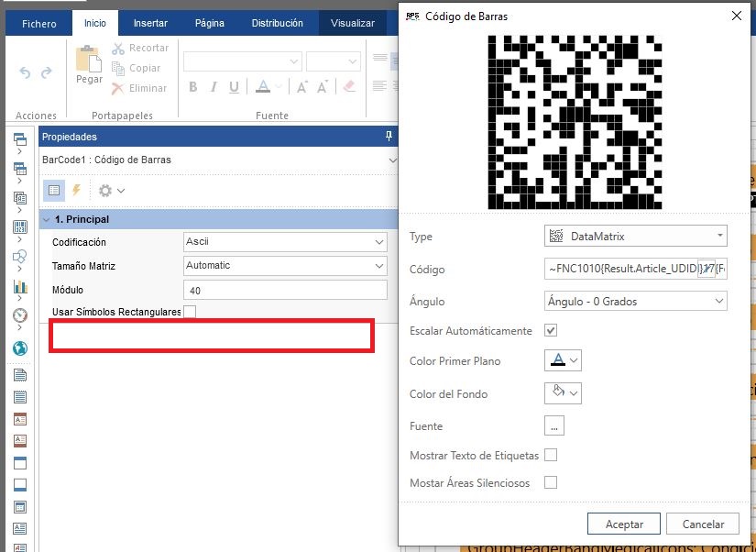Open the Fichero menu

point(39,23)
